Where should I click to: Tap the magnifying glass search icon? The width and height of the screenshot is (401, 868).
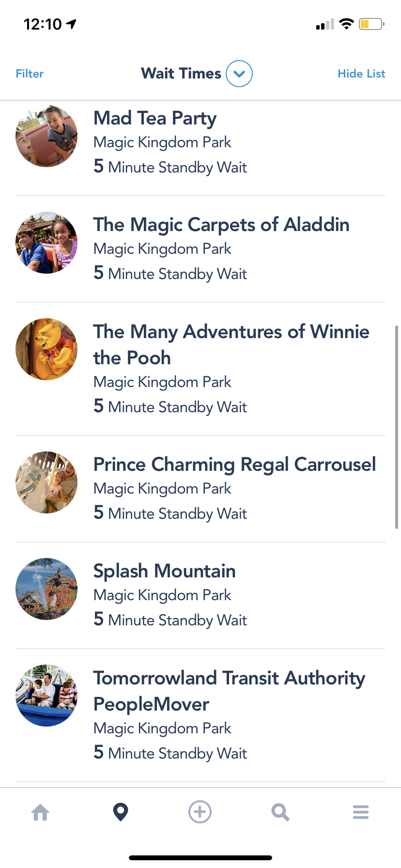click(x=280, y=812)
